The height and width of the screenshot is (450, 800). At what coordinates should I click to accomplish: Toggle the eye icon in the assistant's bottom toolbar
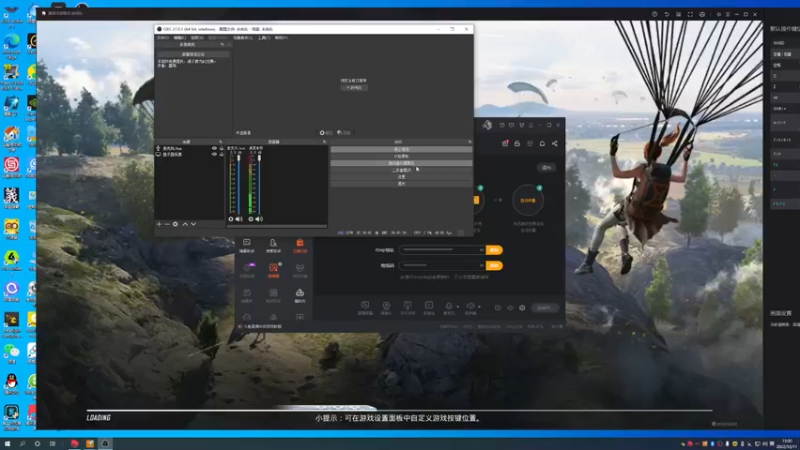point(510,308)
